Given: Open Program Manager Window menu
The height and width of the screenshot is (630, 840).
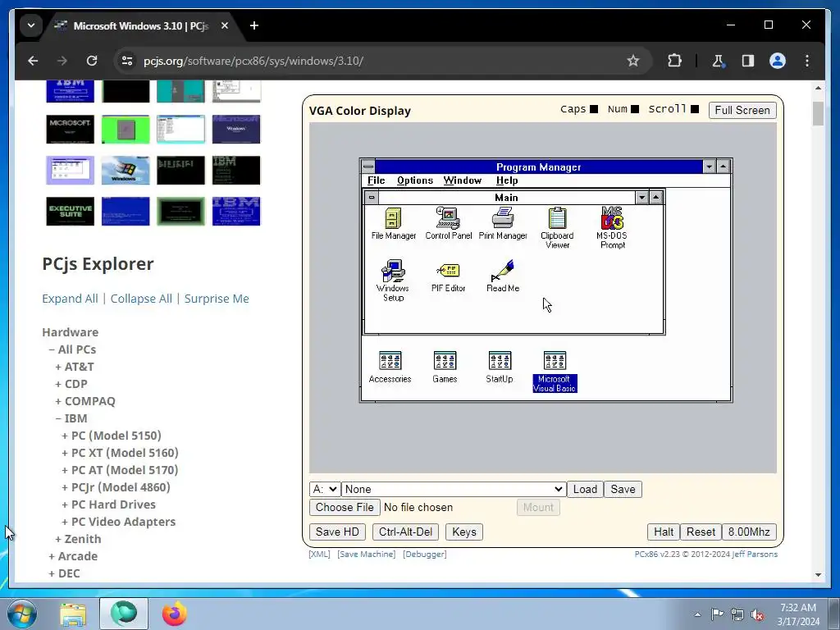Looking at the screenshot, I should [463, 180].
